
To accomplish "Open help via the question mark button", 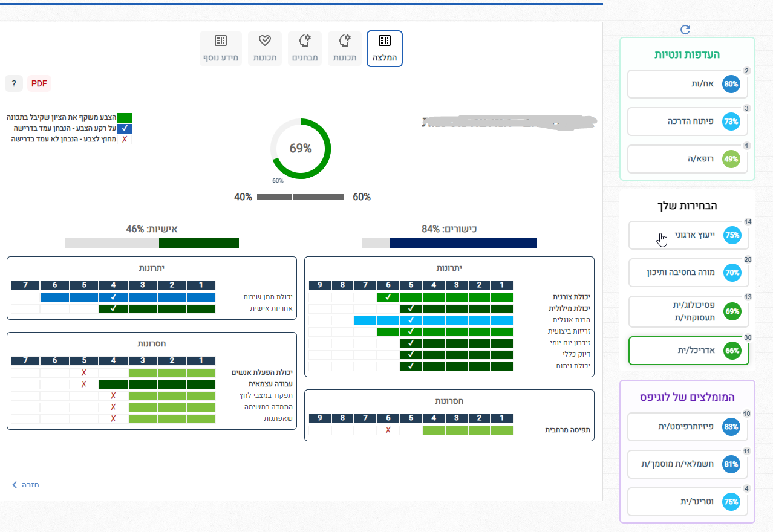I will click(14, 83).
